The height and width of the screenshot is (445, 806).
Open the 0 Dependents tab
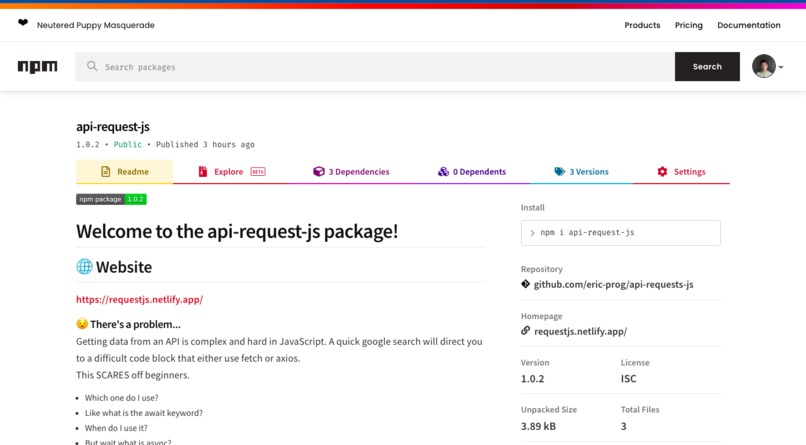471,172
